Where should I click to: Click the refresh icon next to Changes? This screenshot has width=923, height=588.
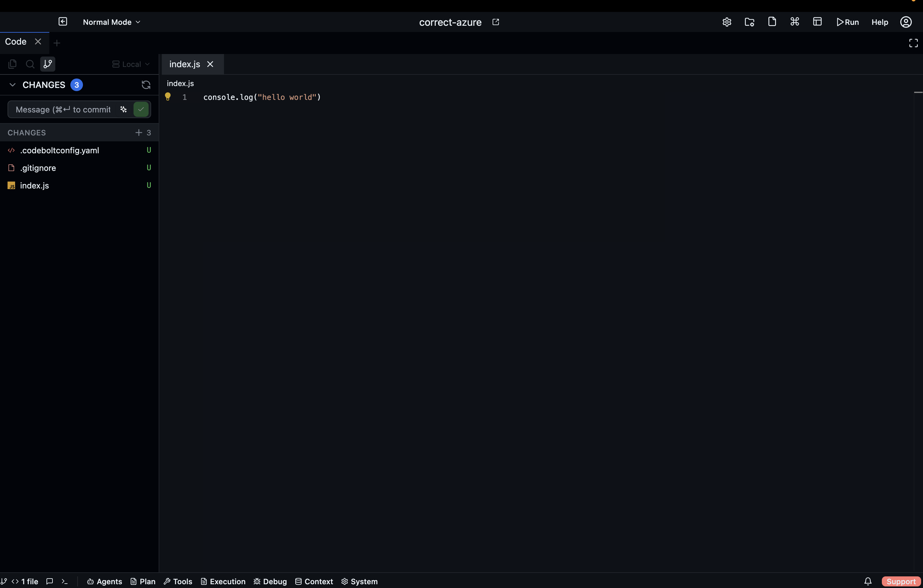coord(145,85)
